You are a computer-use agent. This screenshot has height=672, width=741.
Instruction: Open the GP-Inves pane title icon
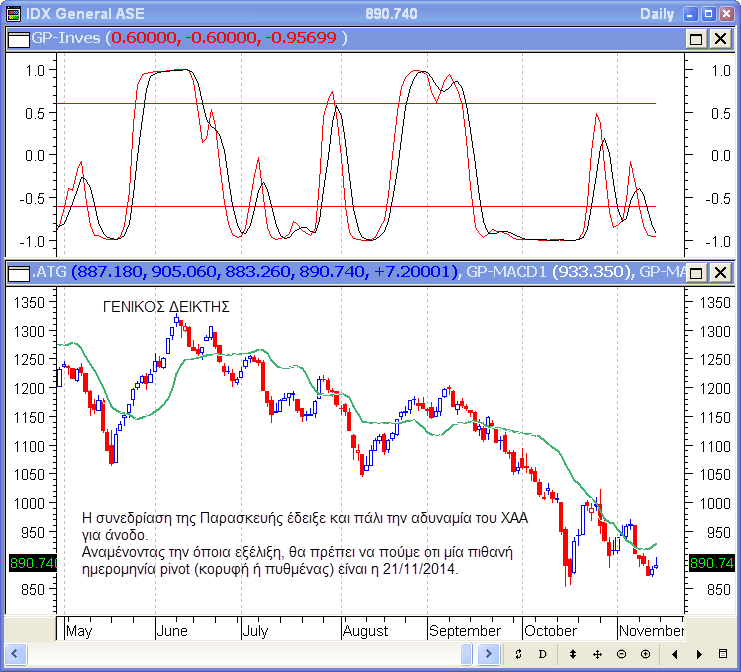(x=18, y=38)
